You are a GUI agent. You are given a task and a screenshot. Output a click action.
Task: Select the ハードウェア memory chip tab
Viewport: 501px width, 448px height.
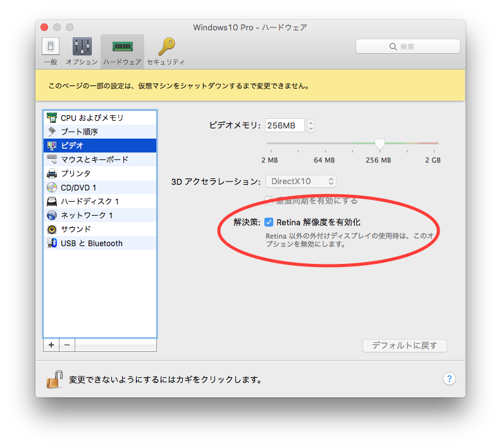pos(122,47)
